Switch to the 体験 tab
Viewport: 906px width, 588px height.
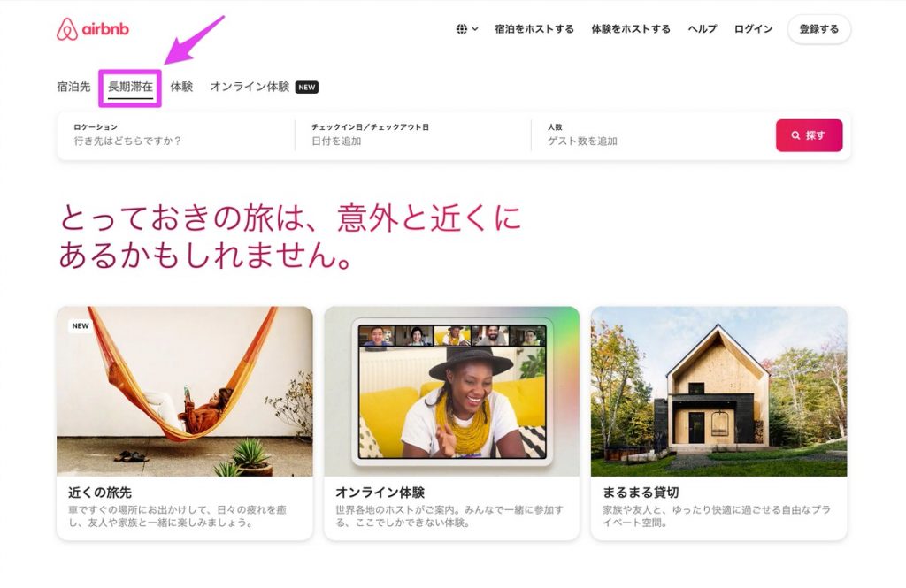[181, 87]
